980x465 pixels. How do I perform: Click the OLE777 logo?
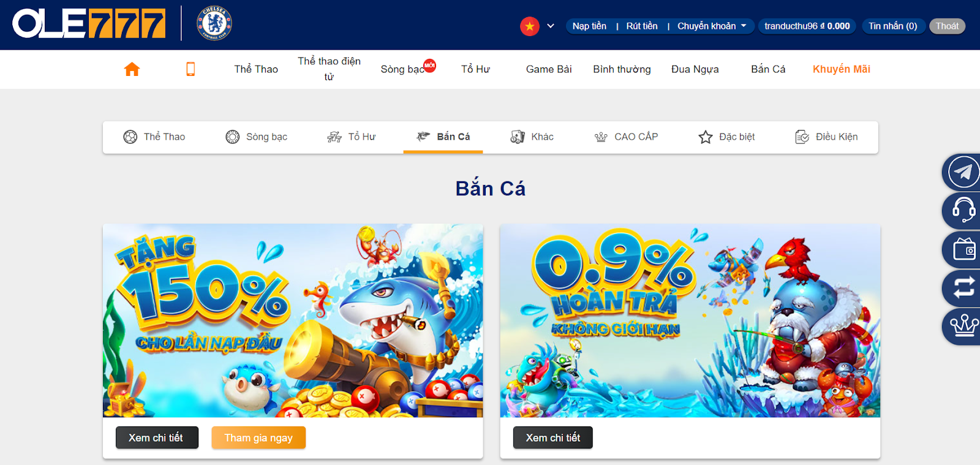[x=89, y=24]
